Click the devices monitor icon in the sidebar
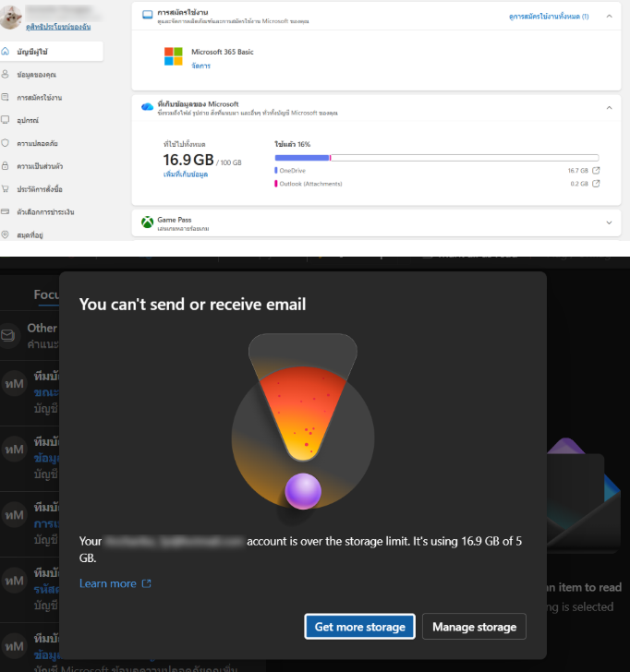This screenshot has height=672, width=630. point(6,120)
